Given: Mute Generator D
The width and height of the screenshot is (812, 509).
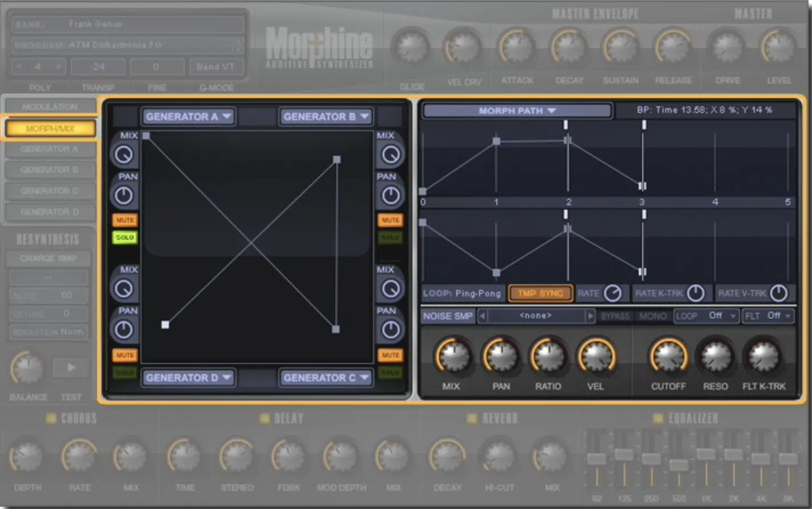Looking at the screenshot, I should (x=125, y=355).
